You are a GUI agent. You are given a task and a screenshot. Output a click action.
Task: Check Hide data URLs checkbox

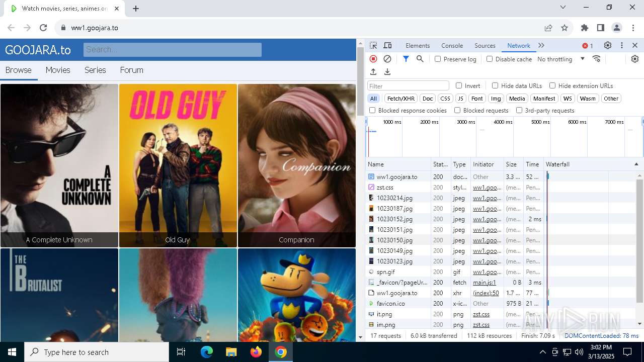click(495, 85)
